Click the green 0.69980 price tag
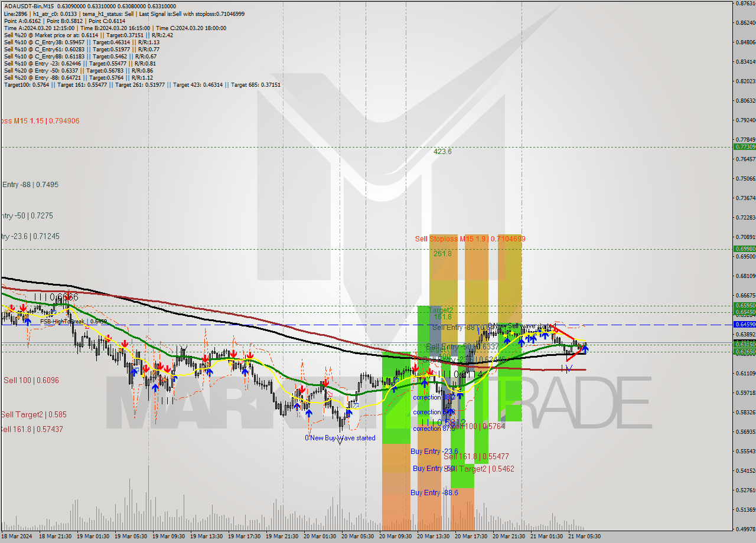The width and height of the screenshot is (756, 543). pyautogui.click(x=744, y=248)
